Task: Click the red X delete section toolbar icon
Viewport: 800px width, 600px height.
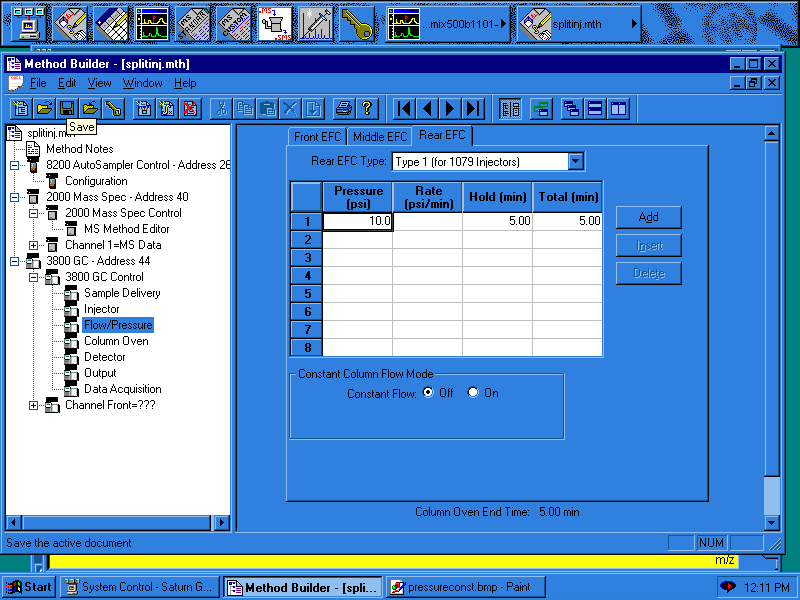Action: [x=190, y=109]
